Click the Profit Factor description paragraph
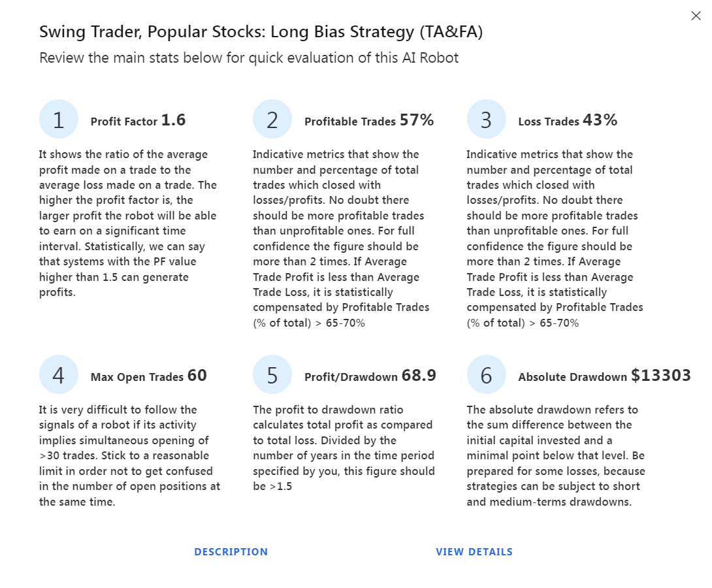712x588 pixels. pos(128,223)
